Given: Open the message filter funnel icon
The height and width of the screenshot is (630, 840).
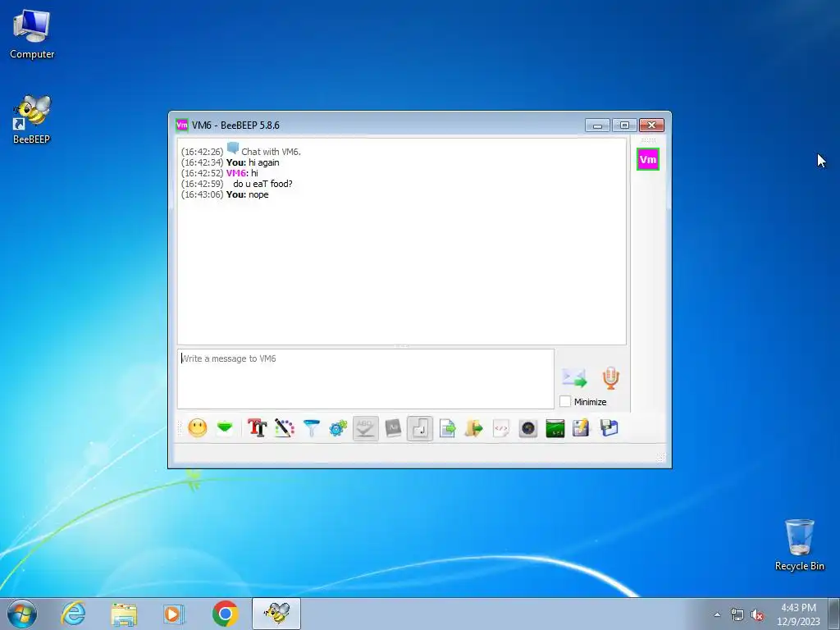Looking at the screenshot, I should click(x=311, y=428).
